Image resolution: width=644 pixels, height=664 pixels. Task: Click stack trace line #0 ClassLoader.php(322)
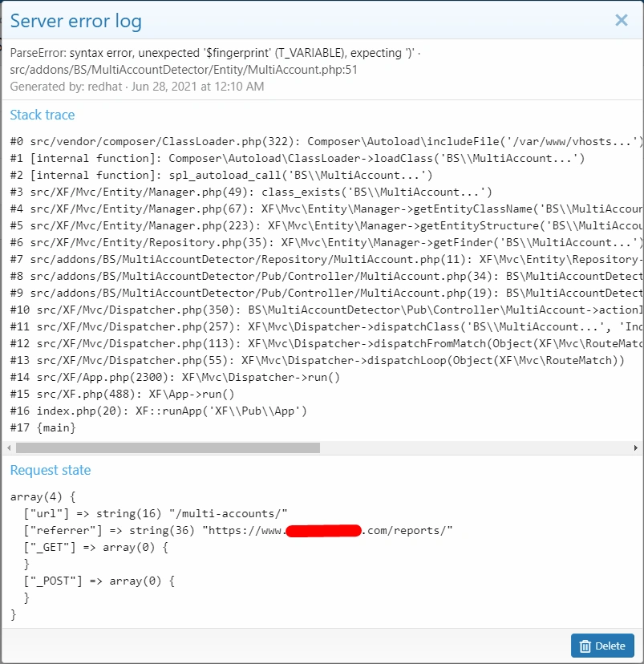321,142
